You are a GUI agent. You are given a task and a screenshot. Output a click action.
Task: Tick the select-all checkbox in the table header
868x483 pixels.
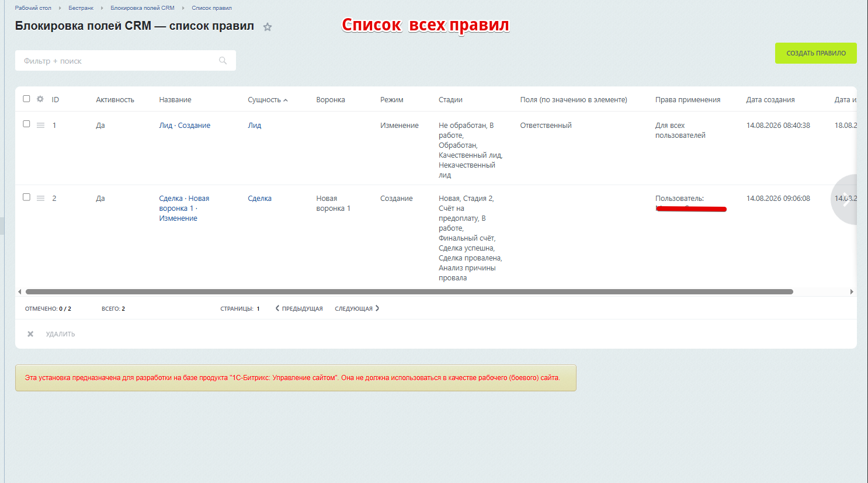pyautogui.click(x=26, y=99)
